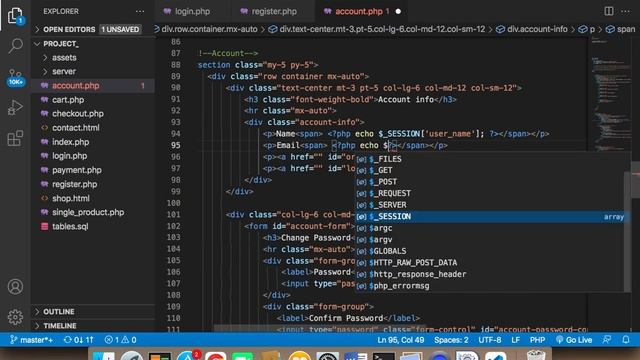Open account.php in the file tree
The image size is (640, 360).
pos(93,85)
